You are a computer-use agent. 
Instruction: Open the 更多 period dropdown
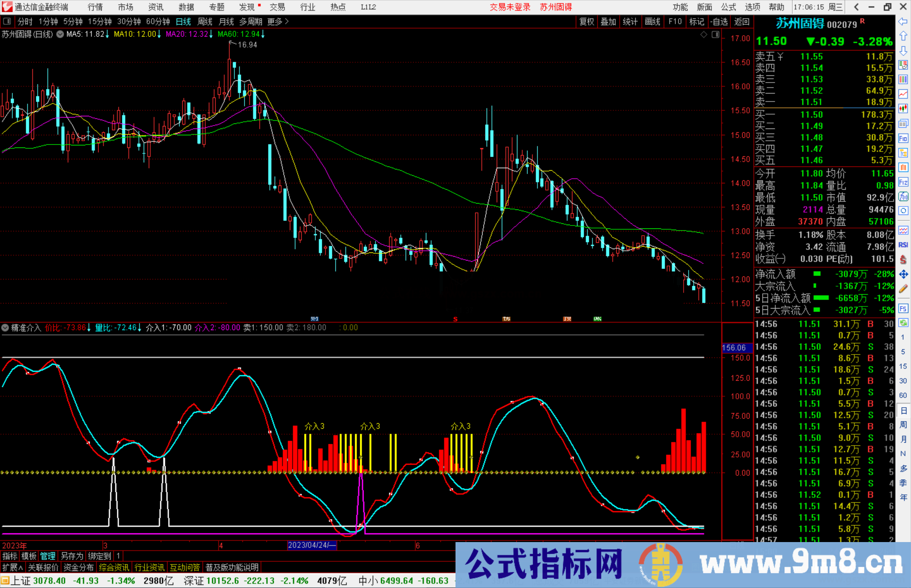[275, 21]
